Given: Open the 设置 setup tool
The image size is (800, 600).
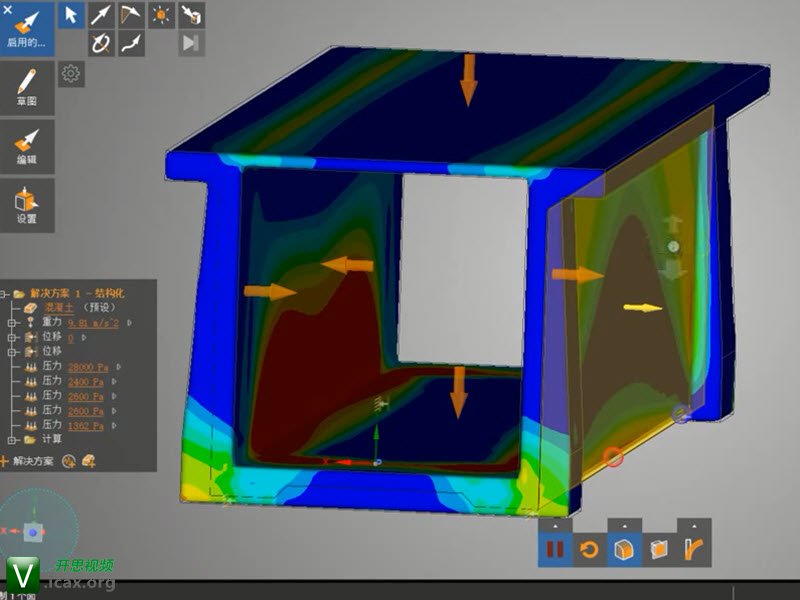Looking at the screenshot, I should 27,205.
